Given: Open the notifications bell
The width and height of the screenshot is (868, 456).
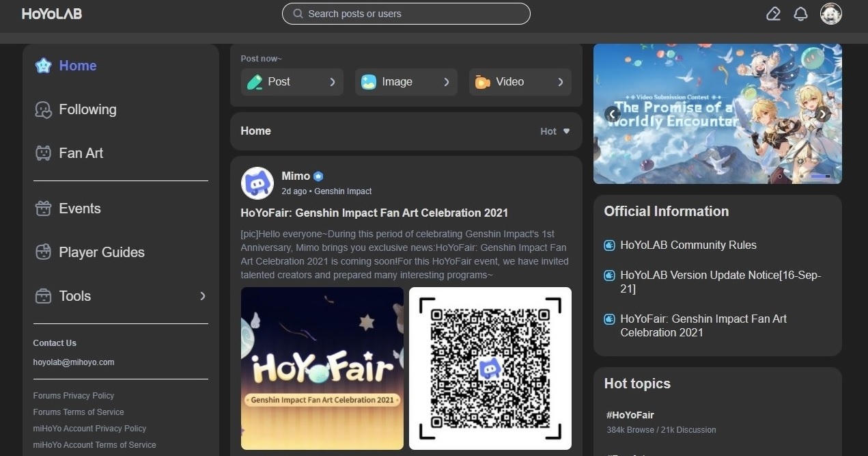Looking at the screenshot, I should pos(800,14).
